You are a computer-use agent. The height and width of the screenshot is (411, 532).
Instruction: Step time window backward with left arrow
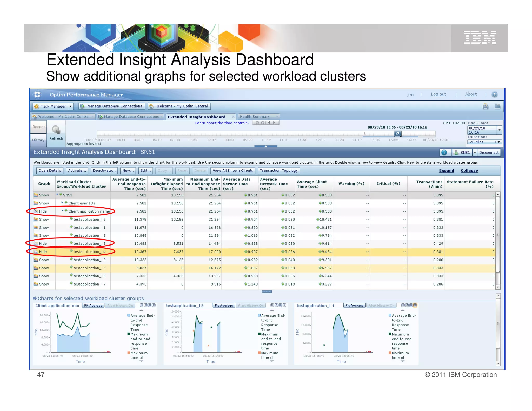coord(269,123)
